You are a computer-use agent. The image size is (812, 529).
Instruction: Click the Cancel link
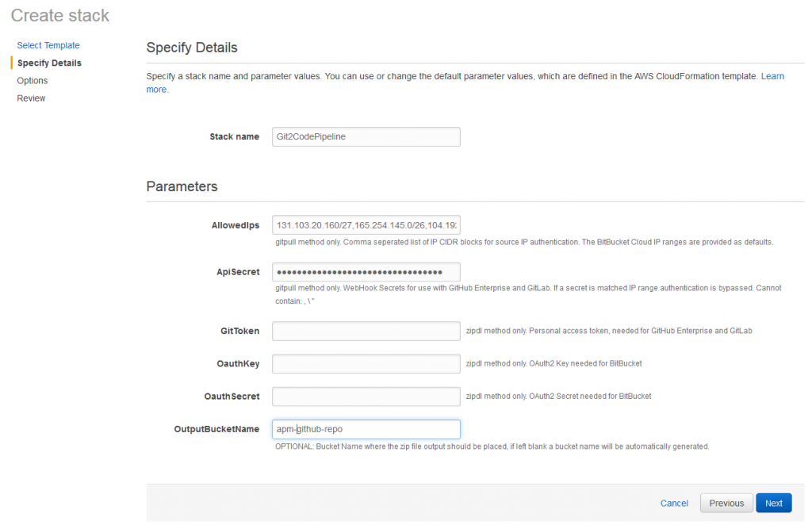coord(674,503)
